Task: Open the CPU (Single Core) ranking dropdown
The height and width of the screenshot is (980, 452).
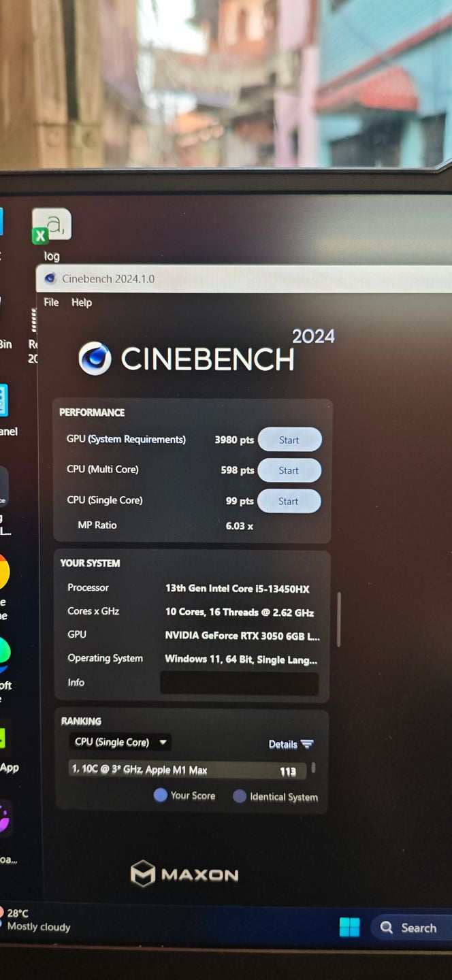Action: click(x=120, y=742)
